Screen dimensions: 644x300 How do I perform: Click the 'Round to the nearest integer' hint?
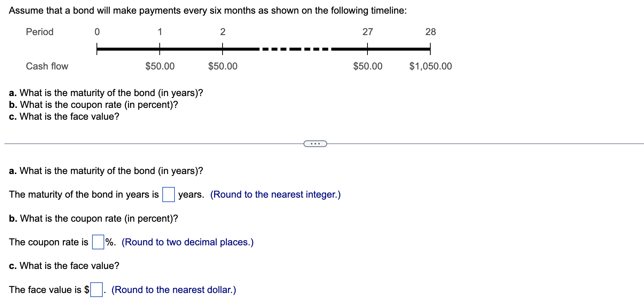click(275, 195)
